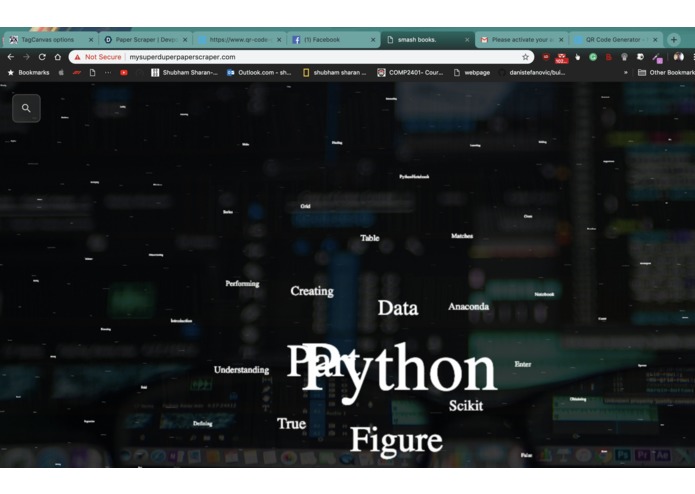Viewport: 695px width, 494px height.
Task: Switch to the QR Code Generator tab
Action: 615,39
